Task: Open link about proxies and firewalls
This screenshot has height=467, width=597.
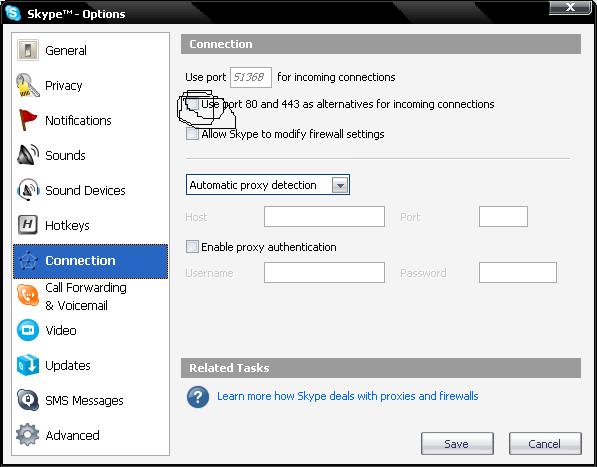Action: pyautogui.click(x=347, y=396)
